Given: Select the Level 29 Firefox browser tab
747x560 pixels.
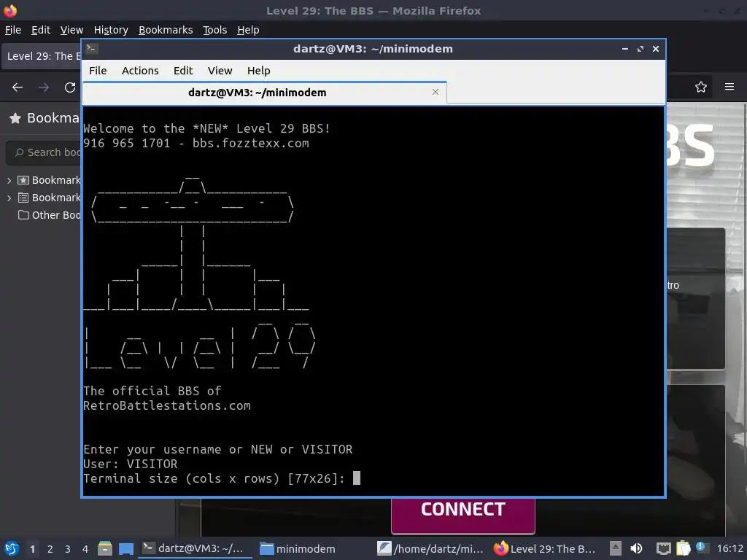Looking at the screenshot, I should point(42,56).
